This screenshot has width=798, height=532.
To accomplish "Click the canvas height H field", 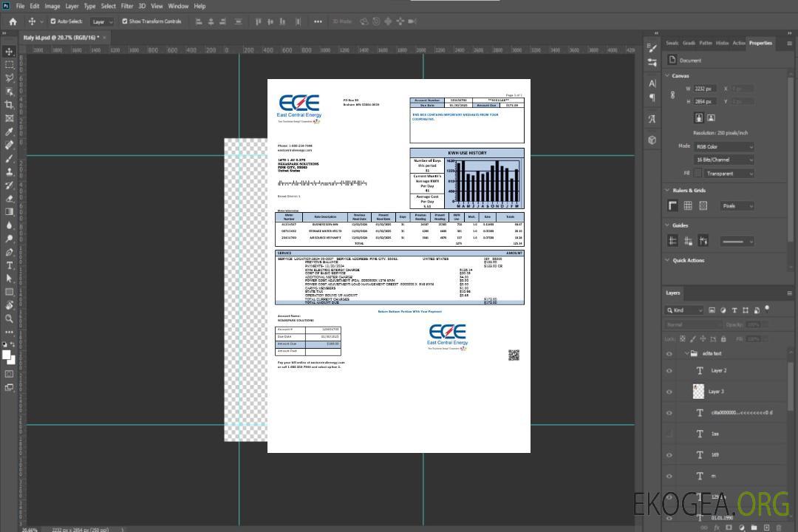I will pos(705,102).
